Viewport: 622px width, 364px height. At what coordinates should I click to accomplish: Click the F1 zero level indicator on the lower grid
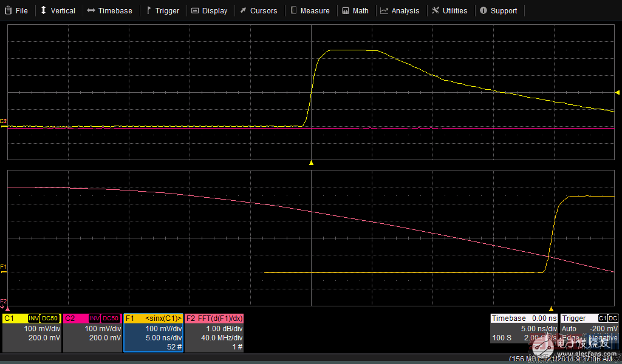point(4,269)
